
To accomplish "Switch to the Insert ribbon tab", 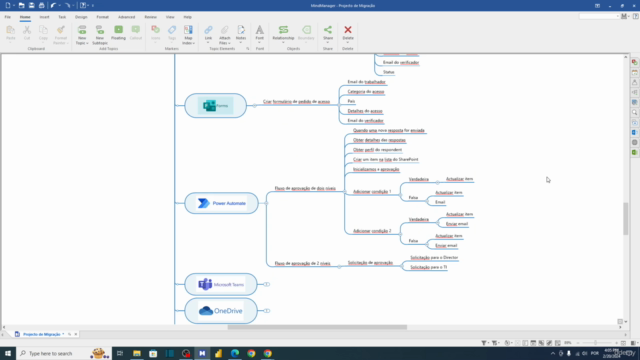I will point(44,17).
